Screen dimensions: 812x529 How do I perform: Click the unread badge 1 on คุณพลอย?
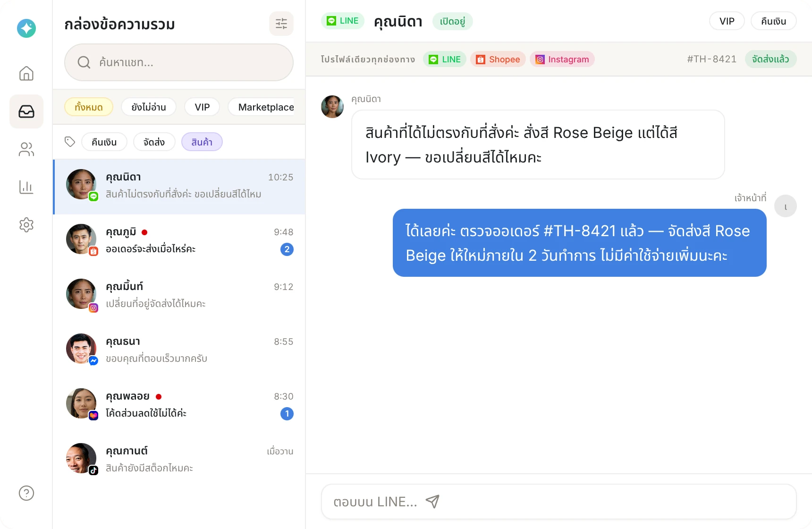(x=287, y=414)
